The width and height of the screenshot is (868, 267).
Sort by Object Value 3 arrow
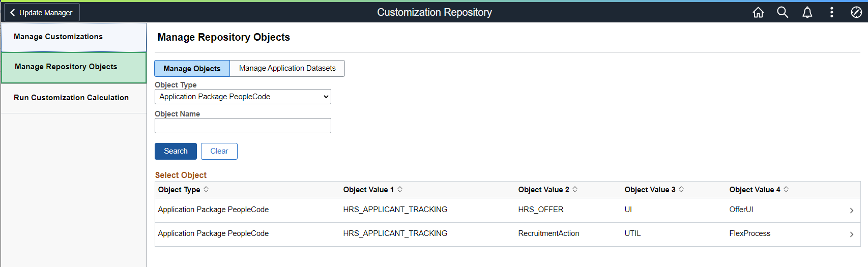pyautogui.click(x=681, y=189)
